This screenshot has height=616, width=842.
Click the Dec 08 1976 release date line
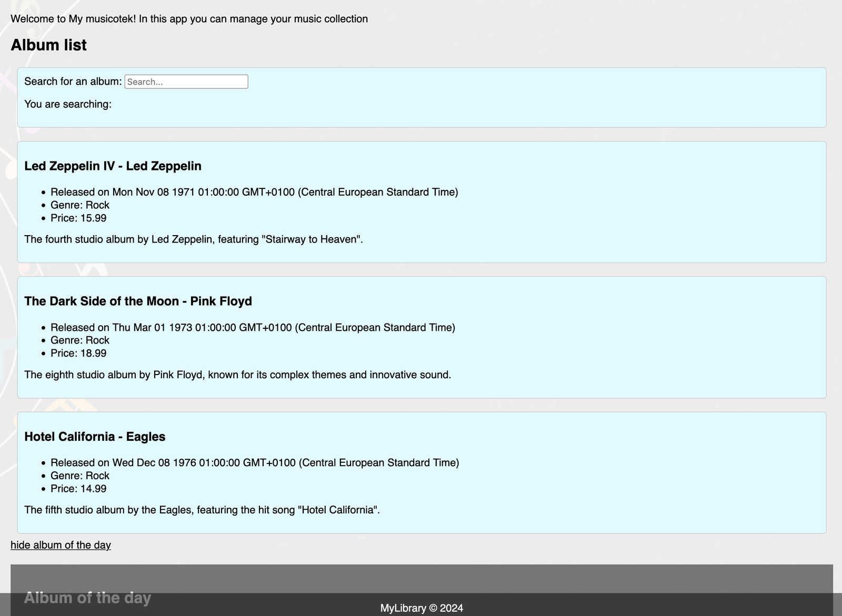pyautogui.click(x=255, y=462)
